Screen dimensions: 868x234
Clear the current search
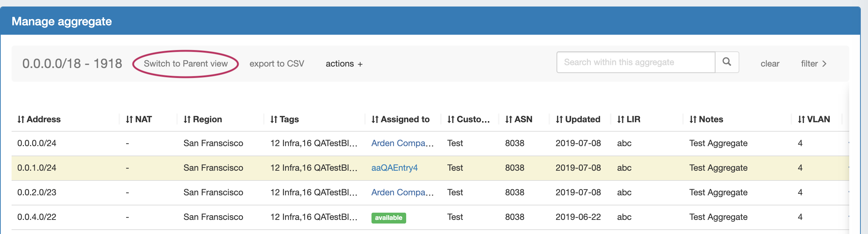(770, 64)
